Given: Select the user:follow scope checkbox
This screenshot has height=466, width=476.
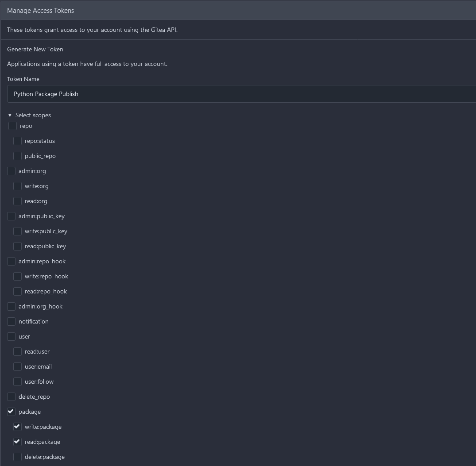Looking at the screenshot, I should pyautogui.click(x=17, y=381).
